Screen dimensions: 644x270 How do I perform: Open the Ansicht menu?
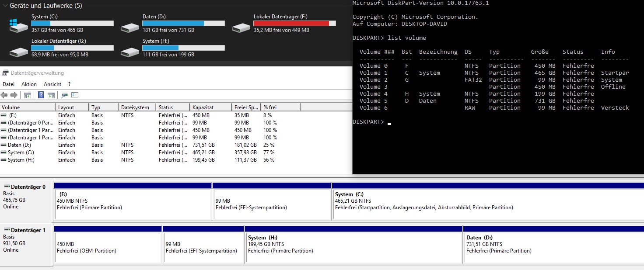(x=52, y=84)
